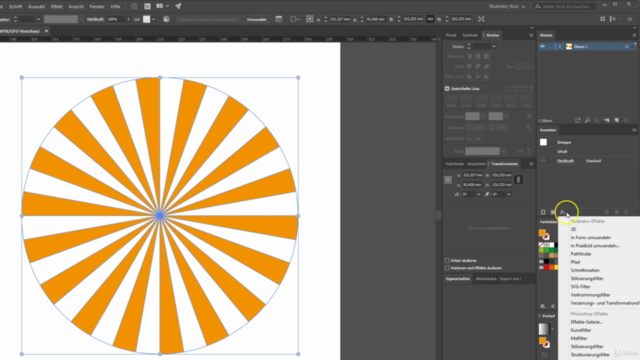Open Effekte-Galerie from Photoshop effects
This screenshot has height=360, width=640.
pos(587,322)
